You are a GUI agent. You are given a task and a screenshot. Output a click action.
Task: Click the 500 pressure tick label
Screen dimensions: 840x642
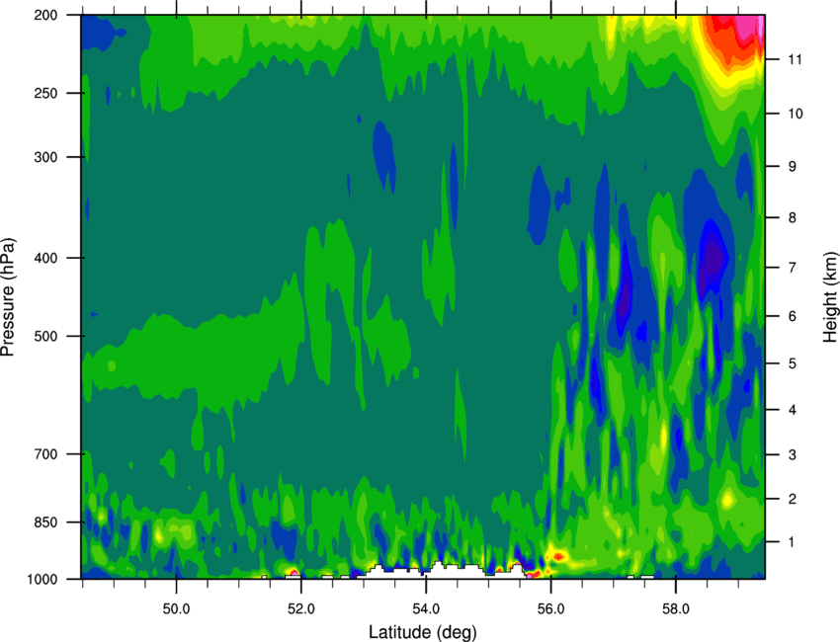45,336
